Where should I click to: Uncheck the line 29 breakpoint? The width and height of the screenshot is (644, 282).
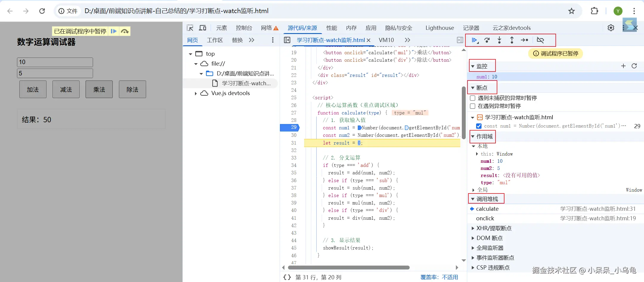pyautogui.click(x=479, y=126)
